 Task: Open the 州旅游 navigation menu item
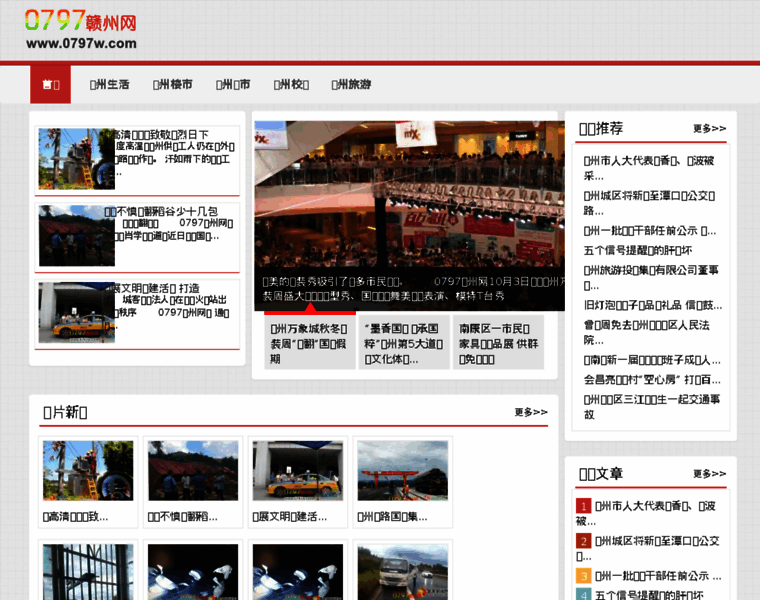pos(351,85)
